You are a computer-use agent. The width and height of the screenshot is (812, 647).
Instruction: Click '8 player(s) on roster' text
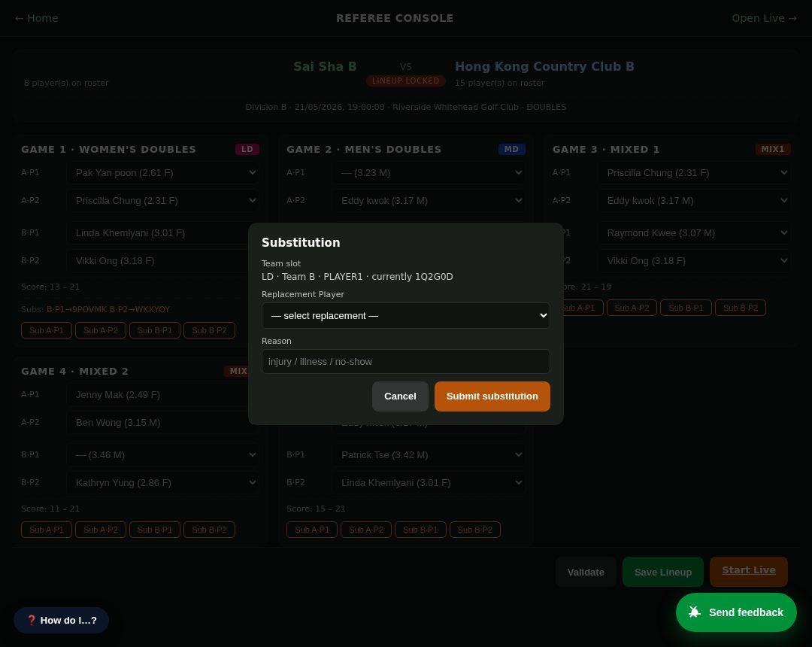[x=66, y=83]
